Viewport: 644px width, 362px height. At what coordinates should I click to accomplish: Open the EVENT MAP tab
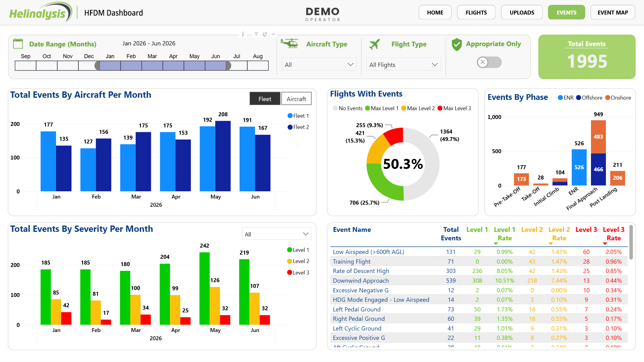tap(612, 12)
